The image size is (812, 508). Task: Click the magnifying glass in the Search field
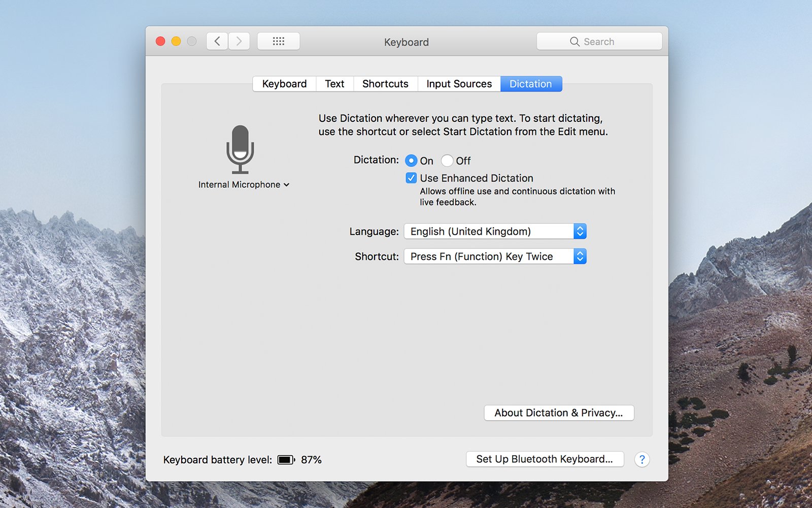click(574, 41)
